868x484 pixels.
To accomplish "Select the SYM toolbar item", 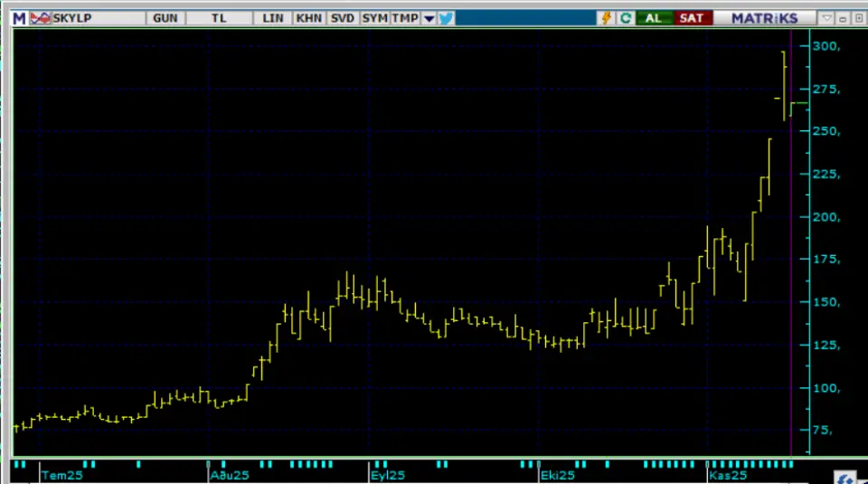I will pos(373,18).
